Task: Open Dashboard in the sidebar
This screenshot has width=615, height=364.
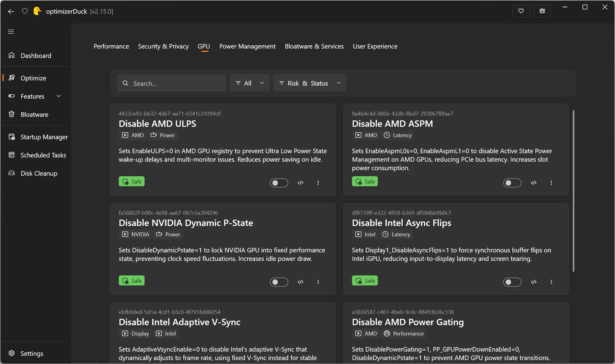Action: point(35,56)
